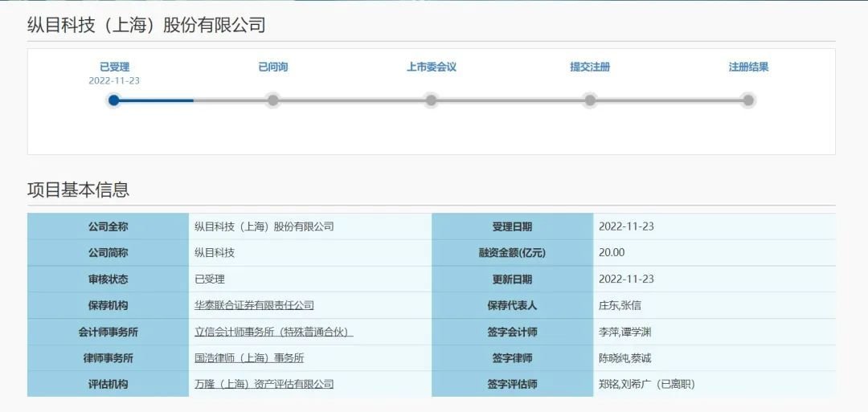
Task: Click the signing lawyers 陈晓纯,蔡诚
Action: [x=625, y=358]
